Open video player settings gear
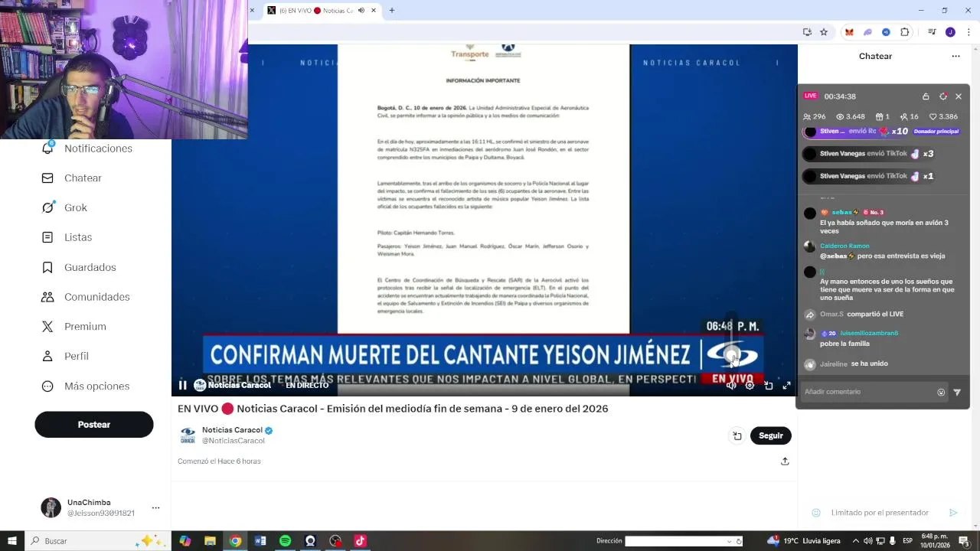980x551 pixels. click(x=750, y=386)
